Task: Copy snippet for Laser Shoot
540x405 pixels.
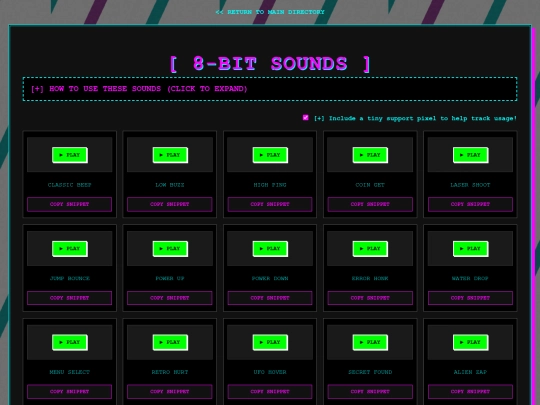Action: click(470, 204)
